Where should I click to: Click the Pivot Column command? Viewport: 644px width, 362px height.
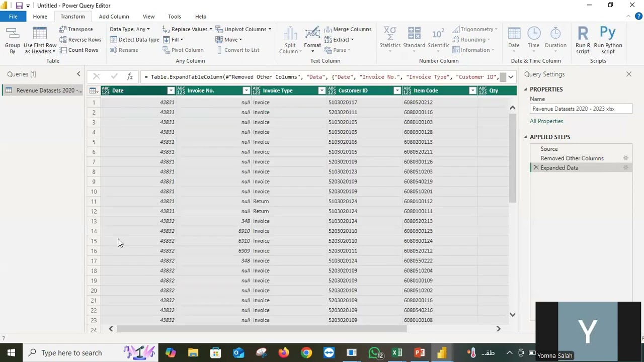(x=183, y=50)
